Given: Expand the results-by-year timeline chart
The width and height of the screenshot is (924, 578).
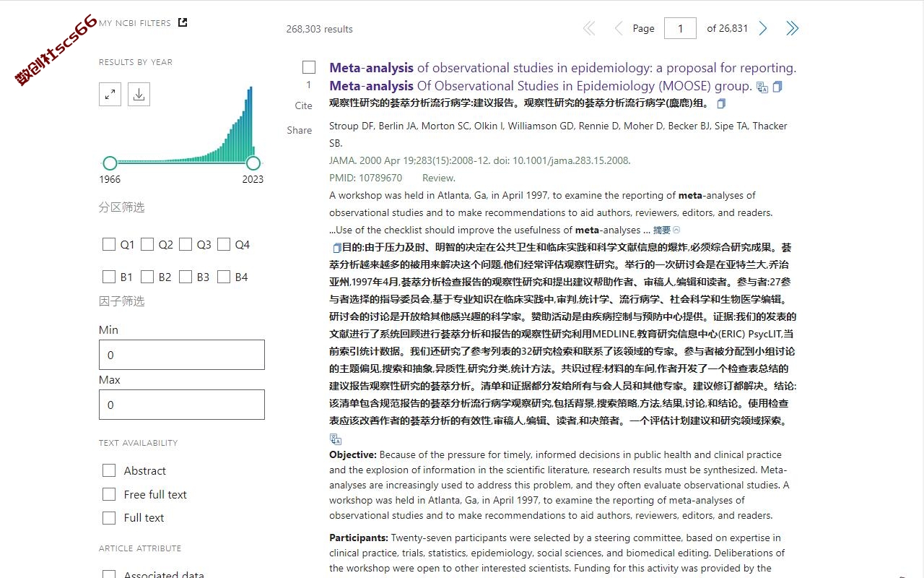Looking at the screenshot, I should pos(110,94).
